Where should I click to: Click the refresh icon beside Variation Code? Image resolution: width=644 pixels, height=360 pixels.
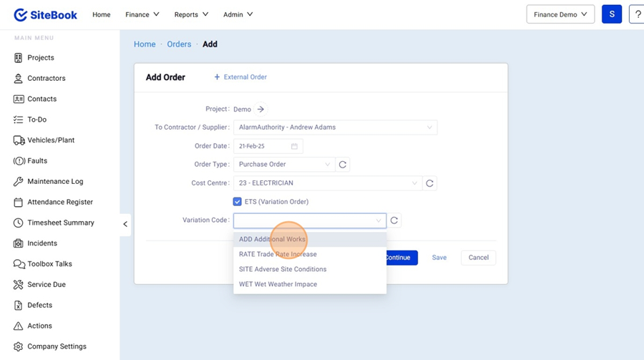394,221
